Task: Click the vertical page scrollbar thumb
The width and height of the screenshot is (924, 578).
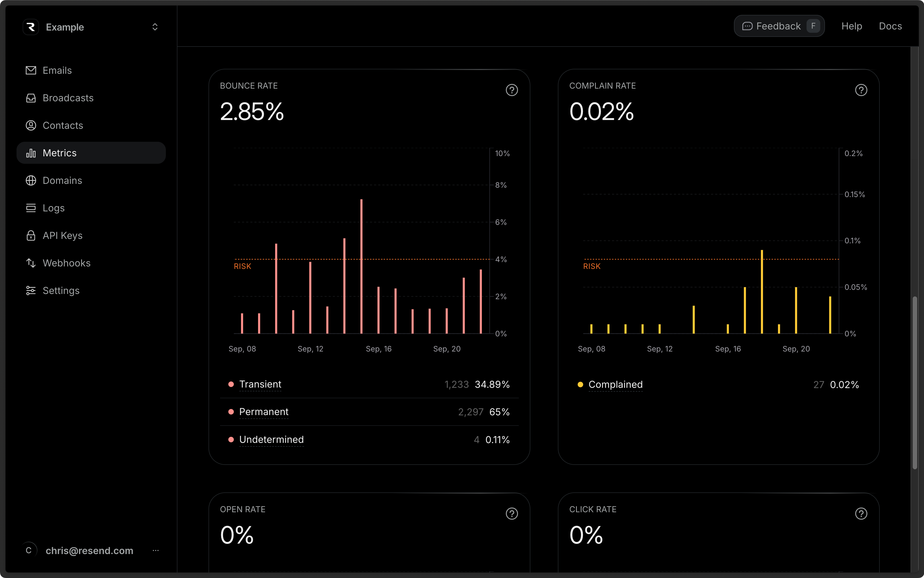Action: coord(914,382)
